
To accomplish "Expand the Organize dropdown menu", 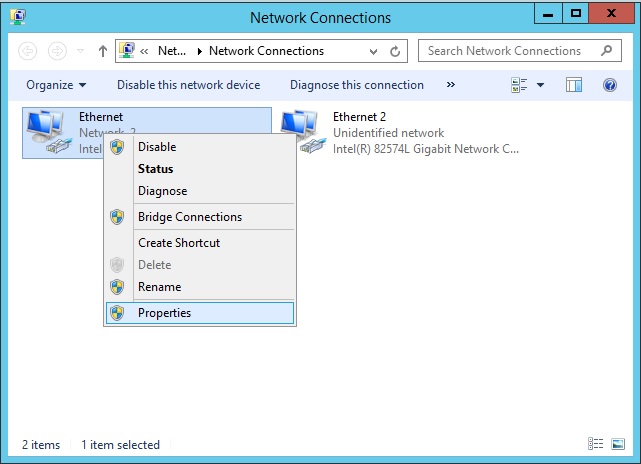I will pyautogui.click(x=56, y=85).
